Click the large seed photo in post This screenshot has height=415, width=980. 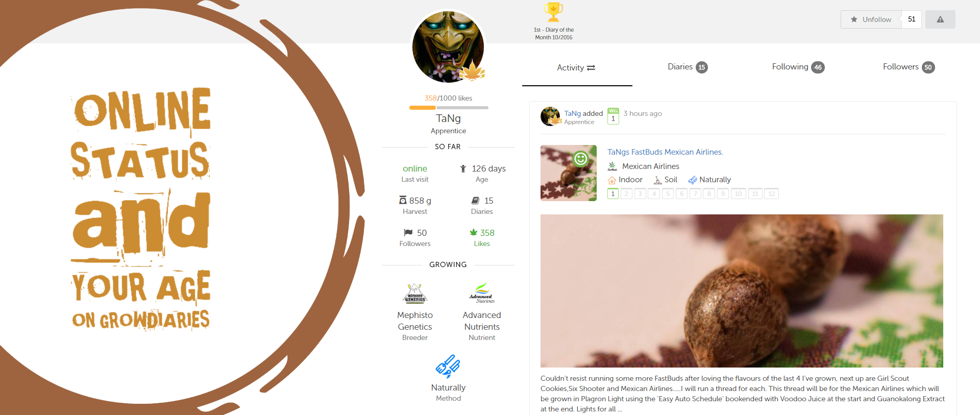click(x=742, y=291)
